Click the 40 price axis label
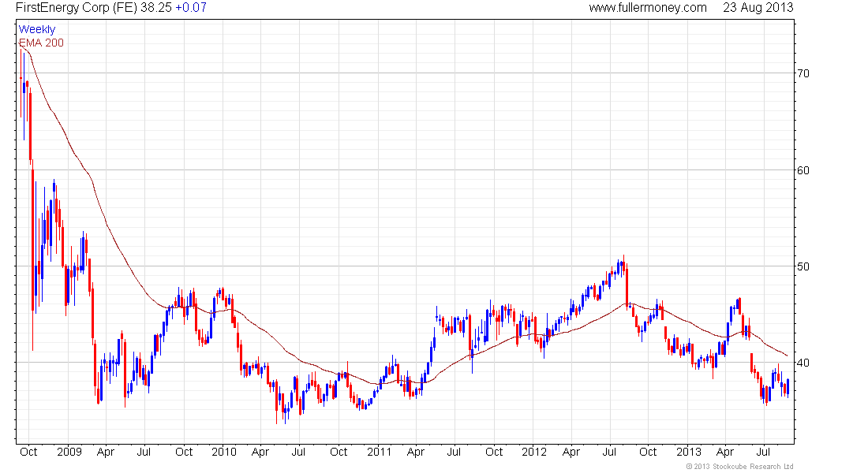 tap(803, 363)
